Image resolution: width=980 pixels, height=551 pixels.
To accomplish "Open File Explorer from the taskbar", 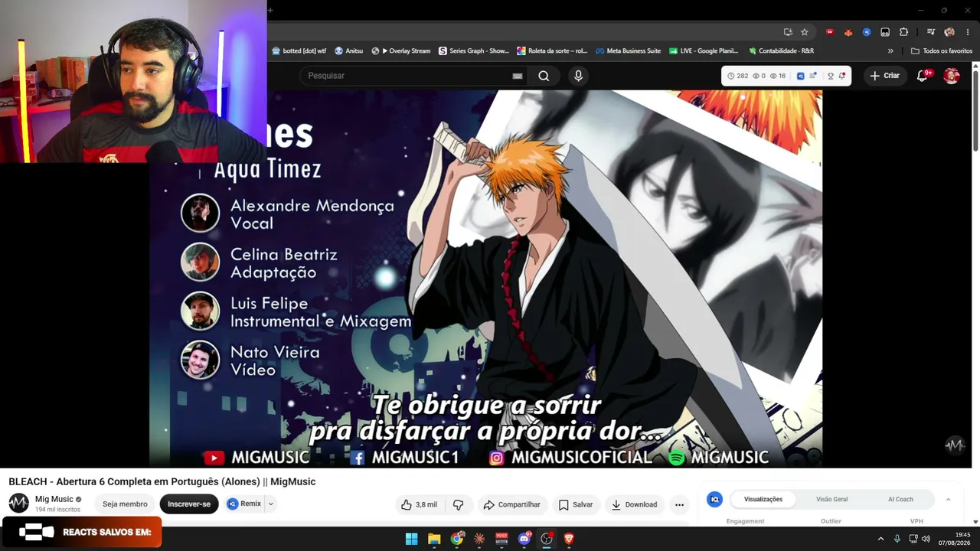I will coord(434,539).
